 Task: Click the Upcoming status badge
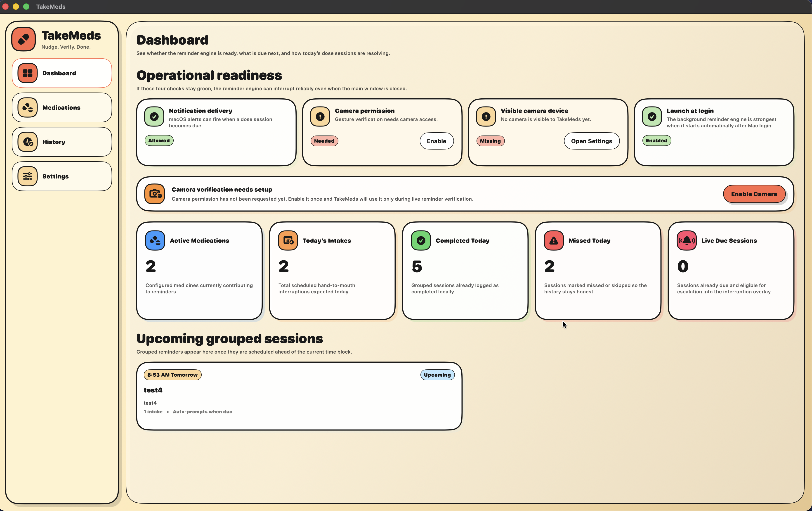[x=437, y=375]
